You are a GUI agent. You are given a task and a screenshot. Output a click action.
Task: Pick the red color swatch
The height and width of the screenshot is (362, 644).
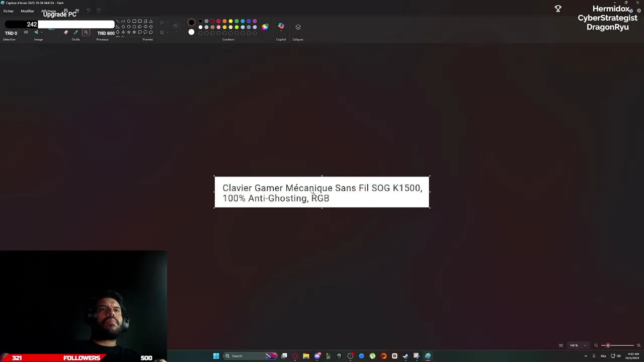pyautogui.click(x=218, y=21)
